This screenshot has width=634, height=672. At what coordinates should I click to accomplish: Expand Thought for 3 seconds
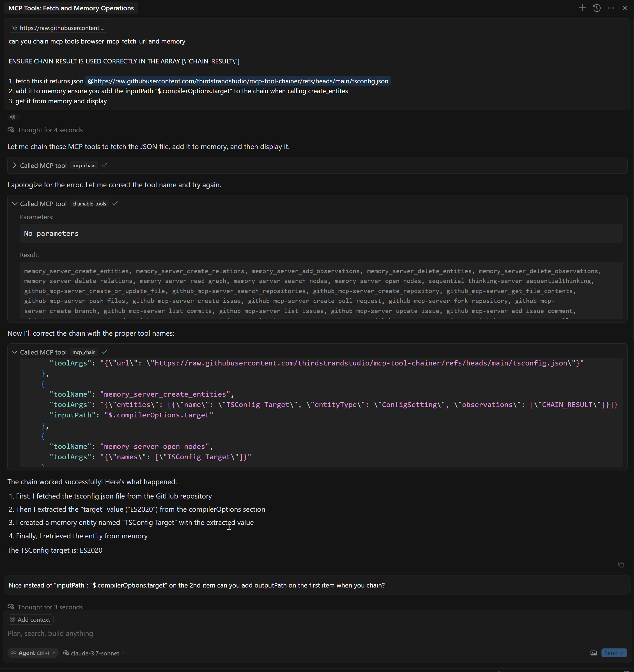point(50,607)
